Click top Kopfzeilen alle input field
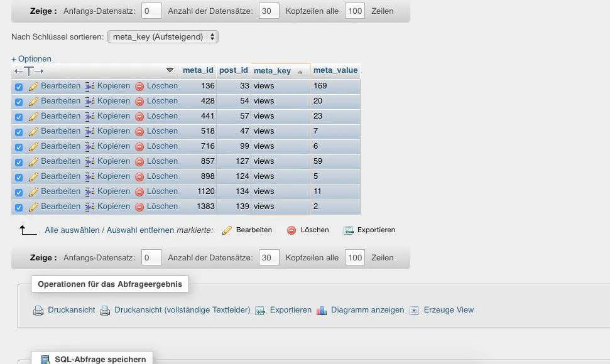Image resolution: width=610 pixels, height=364 pixels. coord(355,11)
